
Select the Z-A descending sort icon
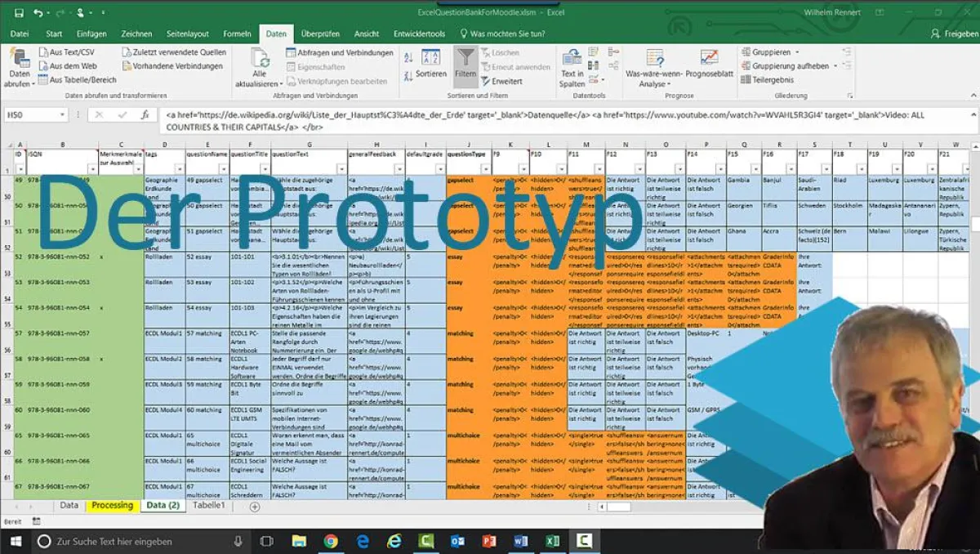tap(408, 74)
